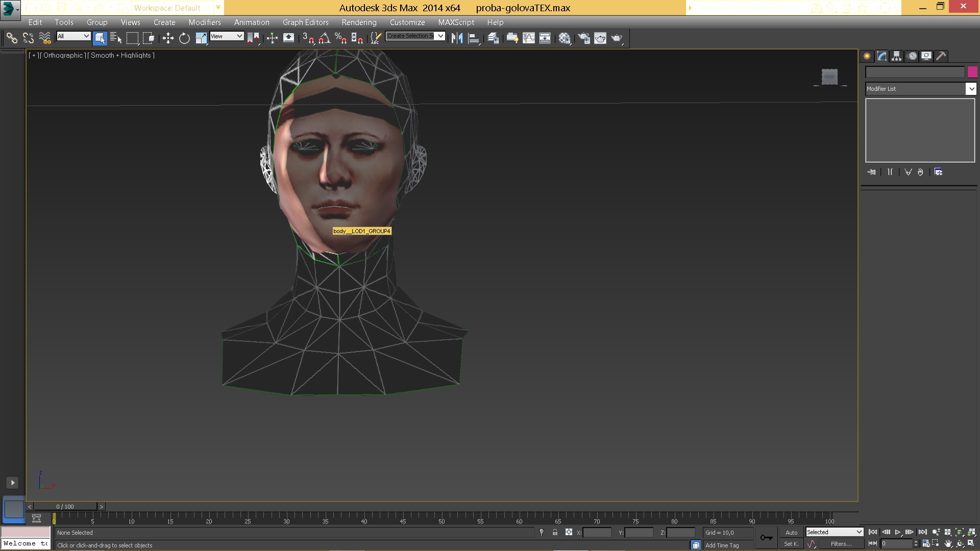Switch to the Create panel tab
The image size is (980, 551).
pos(867,56)
